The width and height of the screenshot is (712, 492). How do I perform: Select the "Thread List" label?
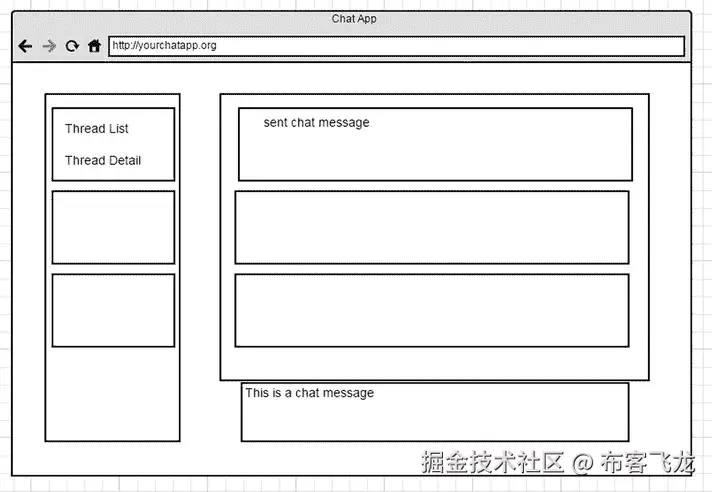(97, 129)
